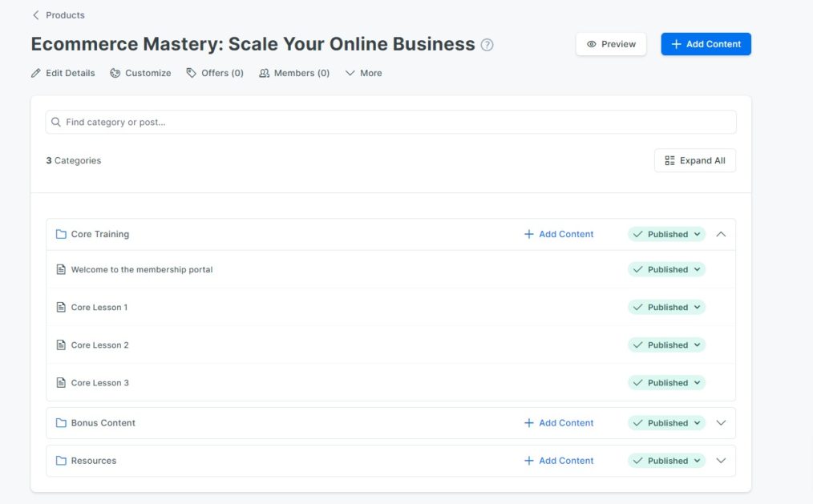
Task: Open Published status dropdown for Core Lesson 1
Action: [x=667, y=307]
